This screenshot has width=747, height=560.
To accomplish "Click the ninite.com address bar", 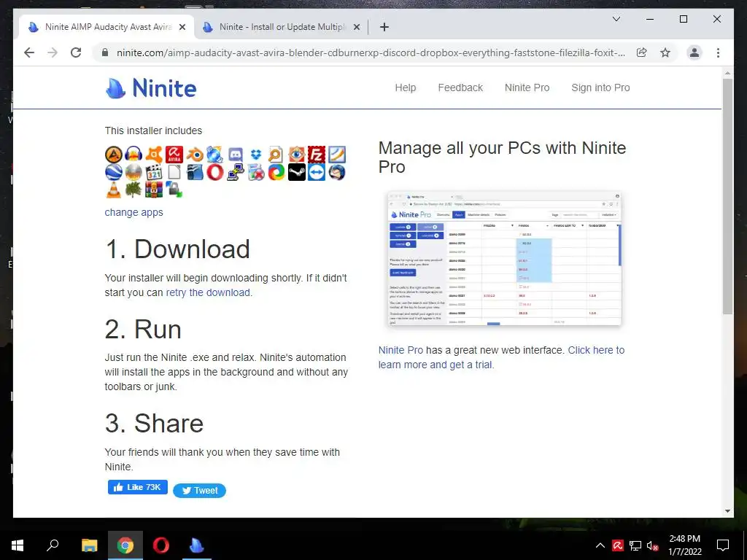I will 371,52.
